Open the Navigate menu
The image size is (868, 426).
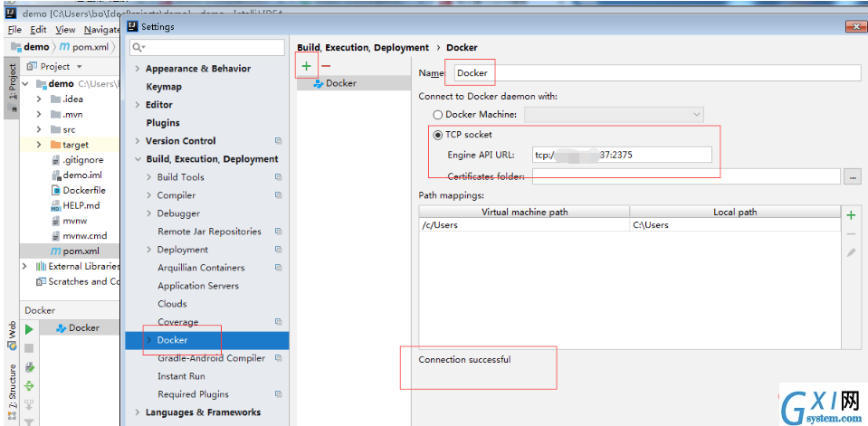[102, 30]
